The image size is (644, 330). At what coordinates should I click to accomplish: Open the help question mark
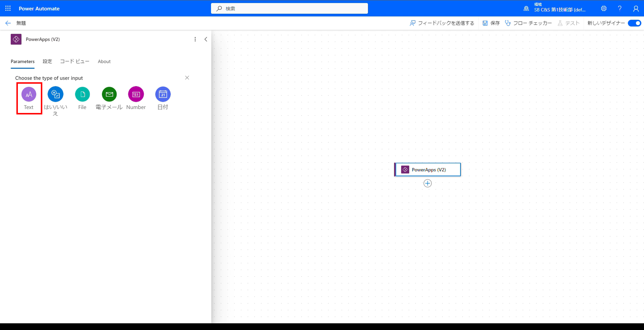pos(620,8)
